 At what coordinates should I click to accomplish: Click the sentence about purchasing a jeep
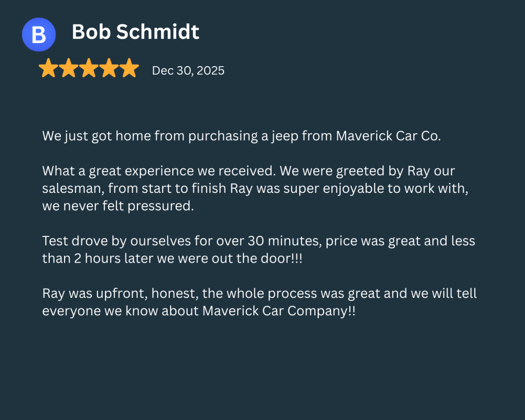241,136
